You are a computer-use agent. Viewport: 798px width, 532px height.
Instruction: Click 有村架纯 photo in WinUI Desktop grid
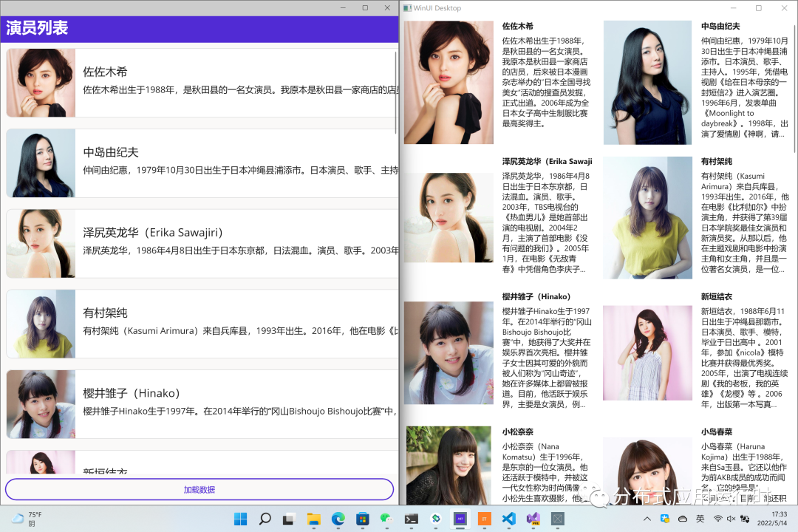pyautogui.click(x=647, y=218)
